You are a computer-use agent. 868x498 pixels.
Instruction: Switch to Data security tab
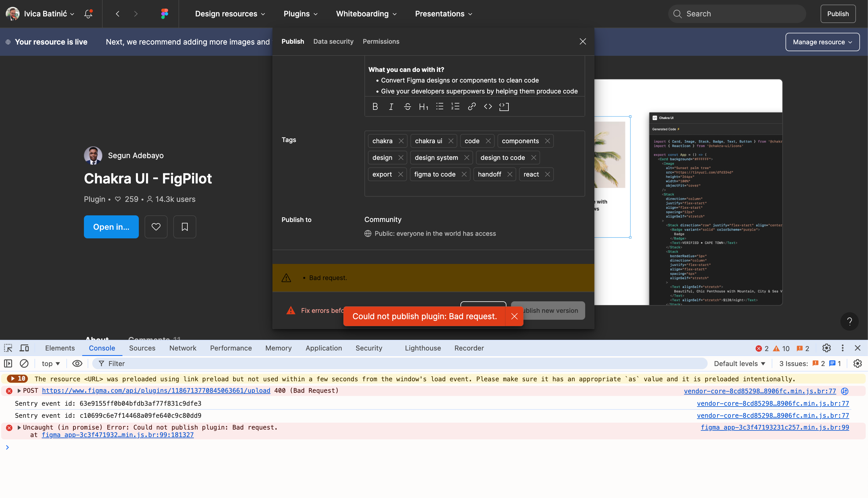tap(333, 41)
